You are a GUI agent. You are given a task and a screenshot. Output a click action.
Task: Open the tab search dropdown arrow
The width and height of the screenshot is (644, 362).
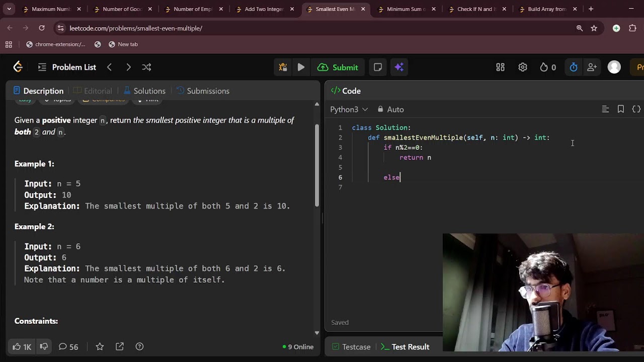pos(10,9)
